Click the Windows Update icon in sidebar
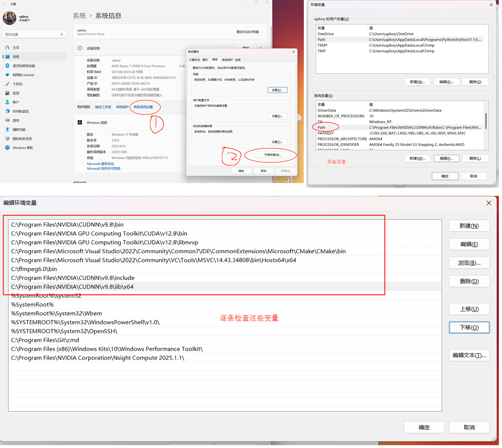The width and height of the screenshot is (502, 448). [7, 148]
